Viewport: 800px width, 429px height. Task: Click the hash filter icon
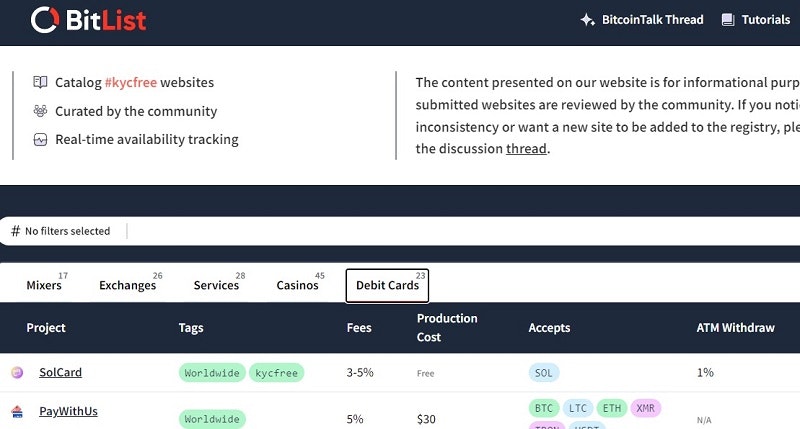(16, 231)
